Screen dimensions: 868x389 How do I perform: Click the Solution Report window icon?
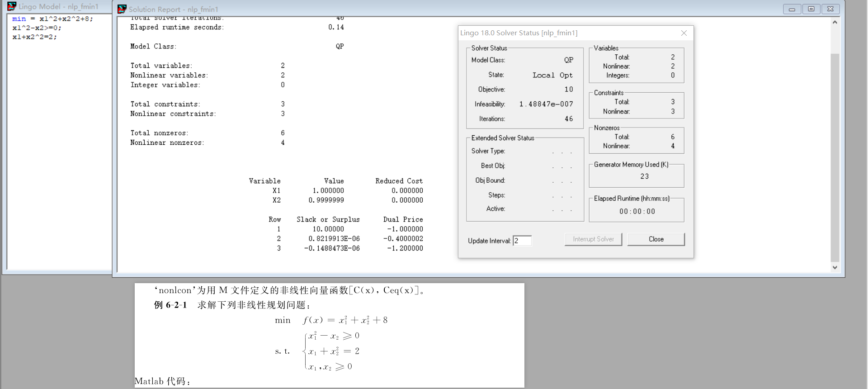tap(122, 9)
